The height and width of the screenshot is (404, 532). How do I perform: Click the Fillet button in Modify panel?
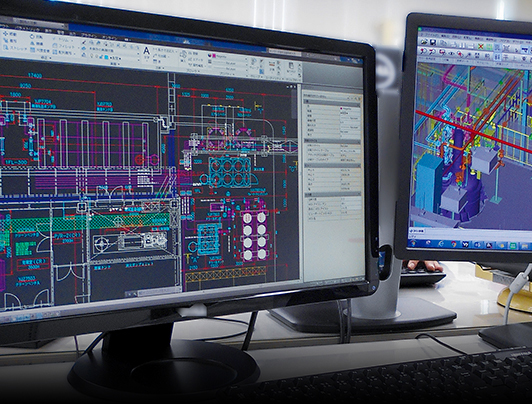click(66, 46)
